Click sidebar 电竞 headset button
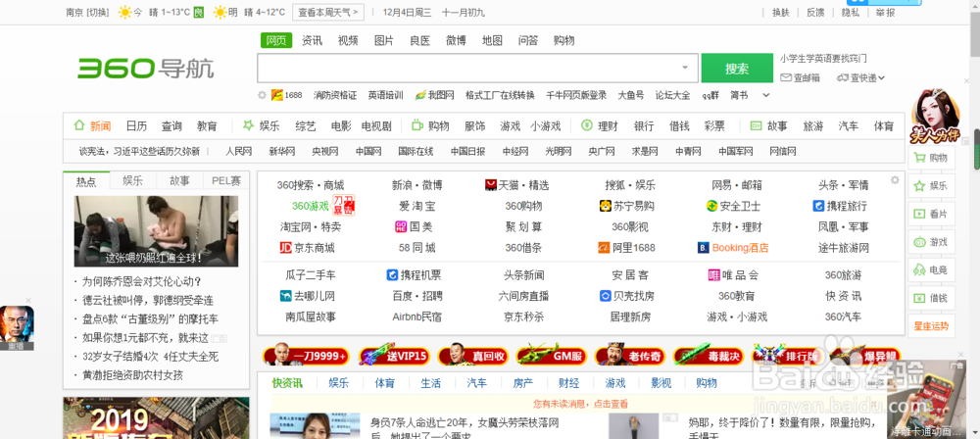 click(931, 270)
